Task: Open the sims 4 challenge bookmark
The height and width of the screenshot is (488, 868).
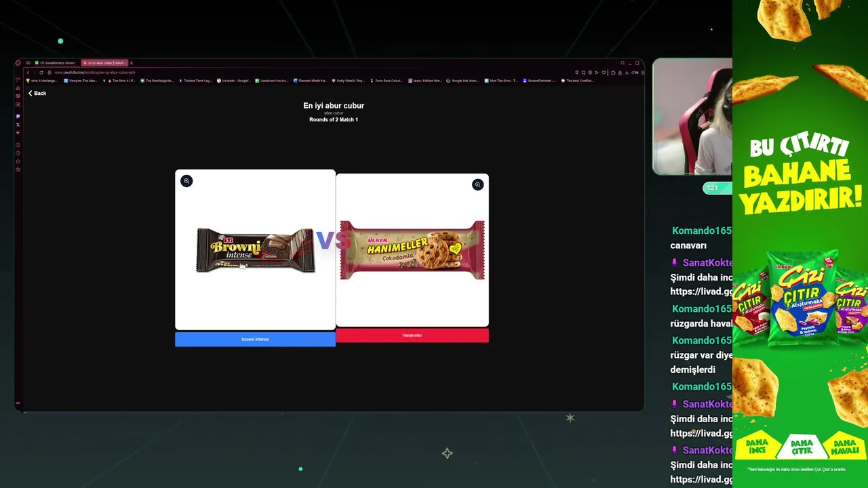Action: click(42, 81)
